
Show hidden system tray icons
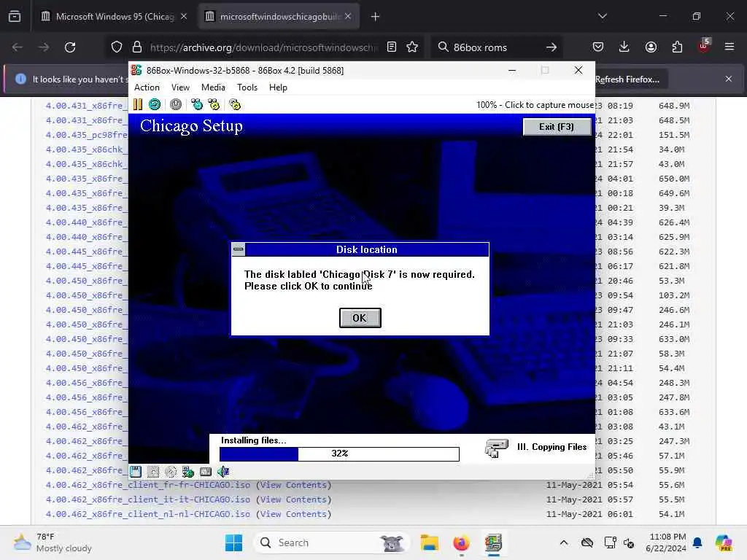pos(564,542)
